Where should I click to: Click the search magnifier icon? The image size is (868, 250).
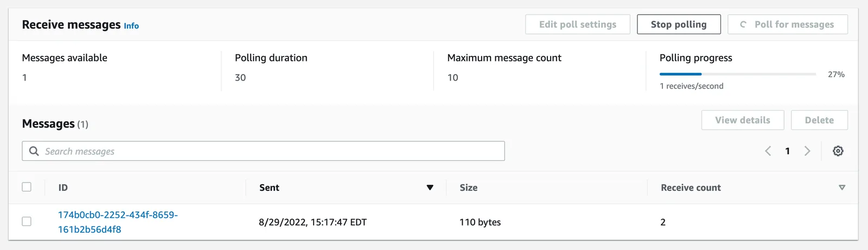34,151
